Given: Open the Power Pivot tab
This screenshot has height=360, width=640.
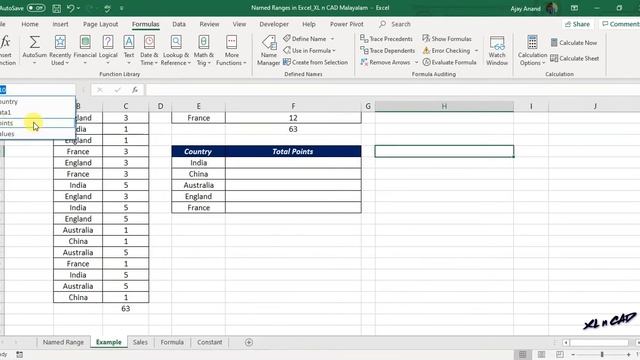Looking at the screenshot, I should click(347, 24).
